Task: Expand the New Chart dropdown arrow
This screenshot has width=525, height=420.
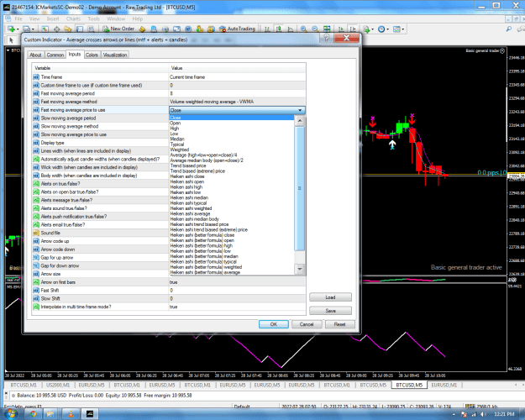Action: click(x=18, y=29)
